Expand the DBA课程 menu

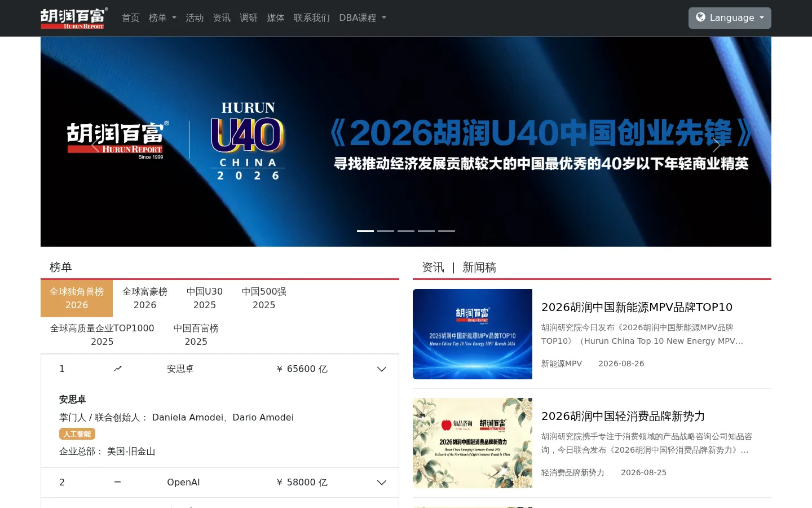(x=363, y=18)
